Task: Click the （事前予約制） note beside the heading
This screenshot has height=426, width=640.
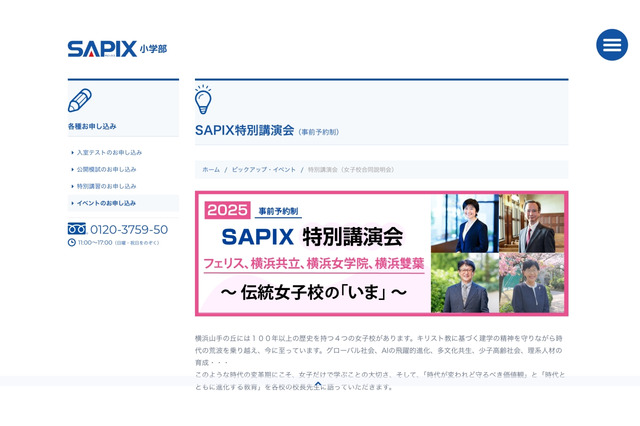Action: (318, 132)
